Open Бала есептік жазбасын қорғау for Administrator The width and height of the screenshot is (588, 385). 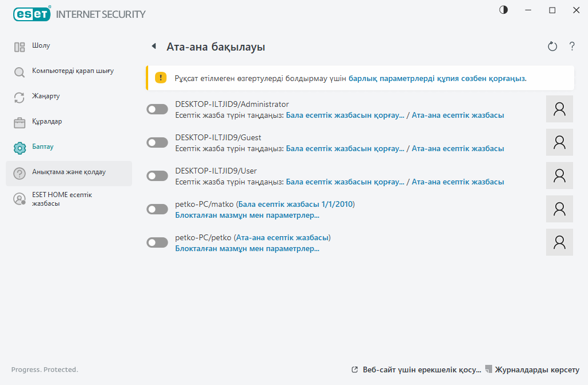point(344,114)
